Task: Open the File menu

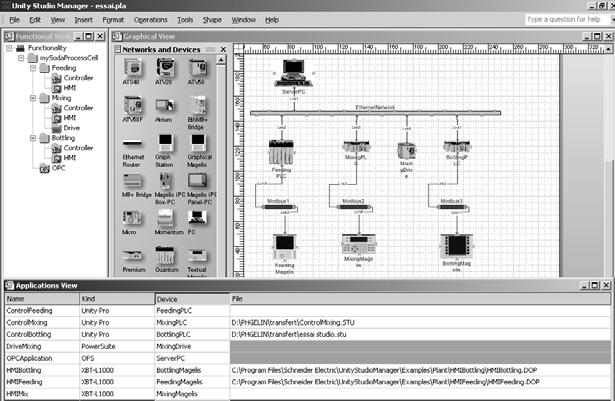Action: tap(15, 20)
